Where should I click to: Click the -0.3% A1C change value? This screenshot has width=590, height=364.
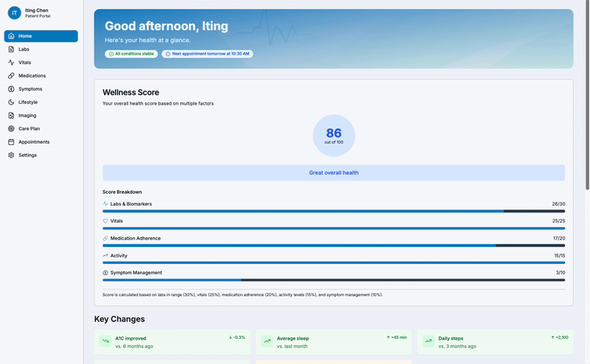tap(237, 337)
